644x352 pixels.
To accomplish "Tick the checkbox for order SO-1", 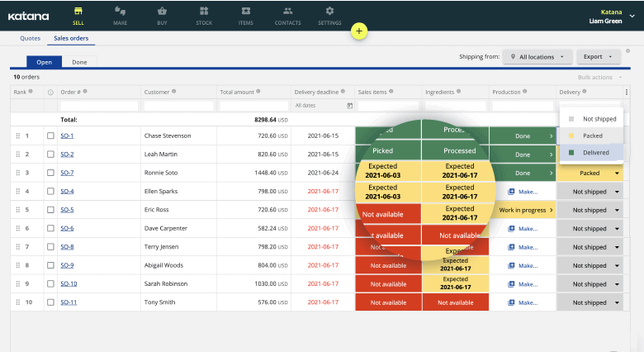I will point(50,136).
